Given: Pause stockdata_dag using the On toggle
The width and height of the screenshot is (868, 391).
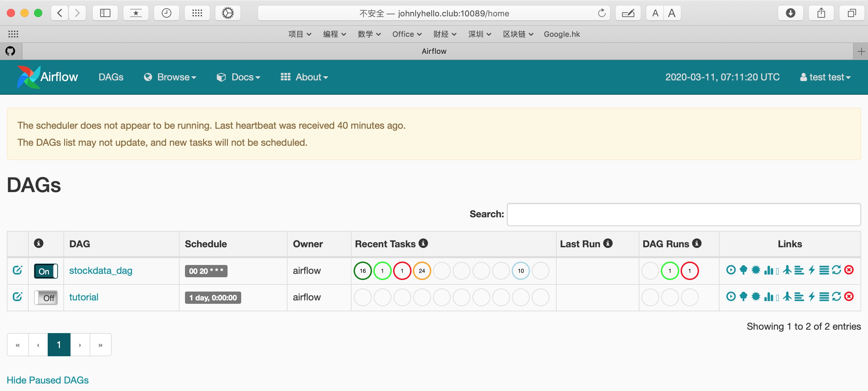Looking at the screenshot, I should [x=46, y=271].
